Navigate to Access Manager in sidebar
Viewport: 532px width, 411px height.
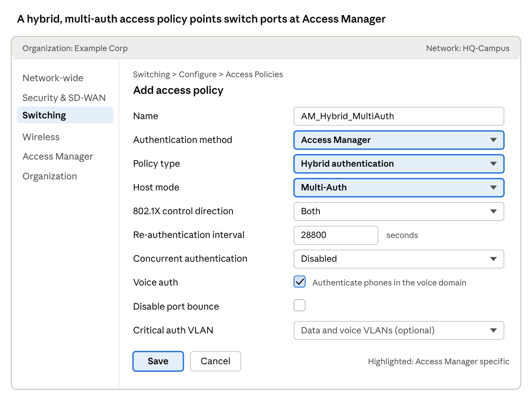click(x=58, y=157)
